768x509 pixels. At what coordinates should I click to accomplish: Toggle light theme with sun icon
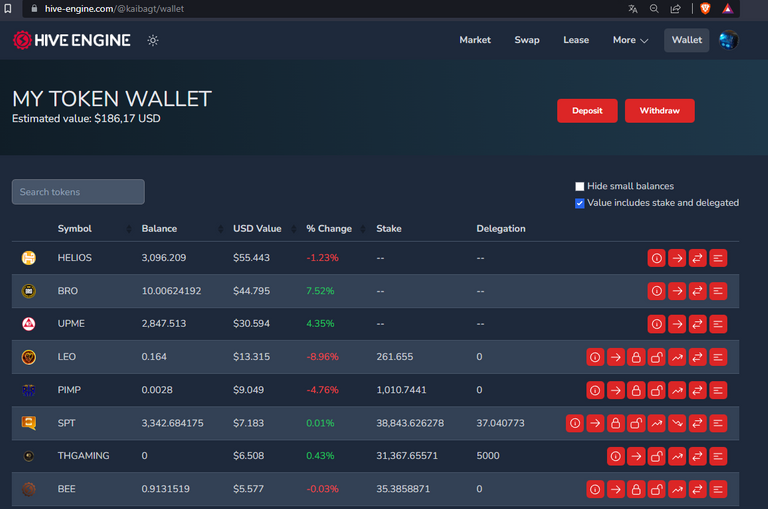pyautogui.click(x=153, y=40)
